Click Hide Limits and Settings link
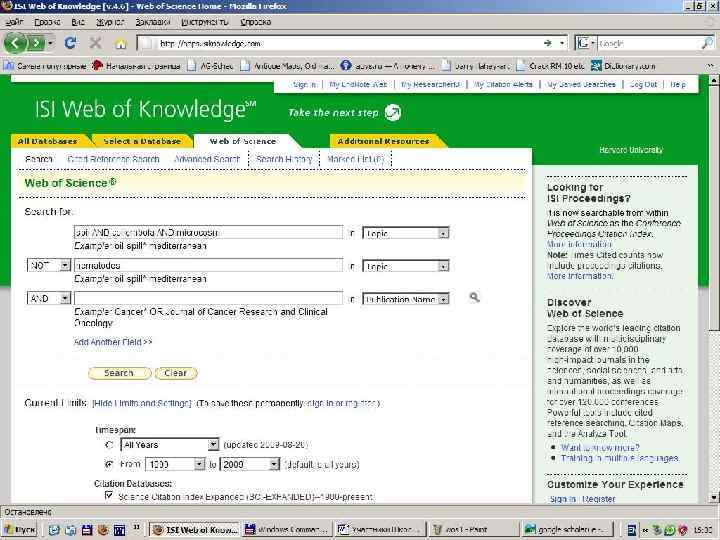Screen dimensions: 720x540 coord(142,403)
